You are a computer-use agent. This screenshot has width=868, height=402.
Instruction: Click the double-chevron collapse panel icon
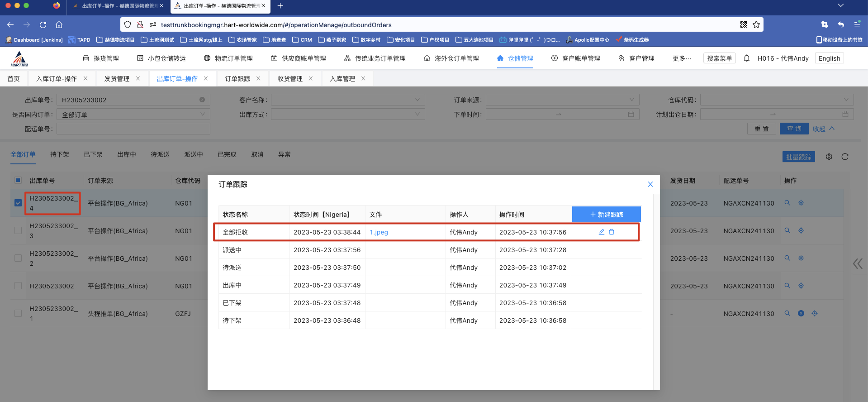click(857, 263)
